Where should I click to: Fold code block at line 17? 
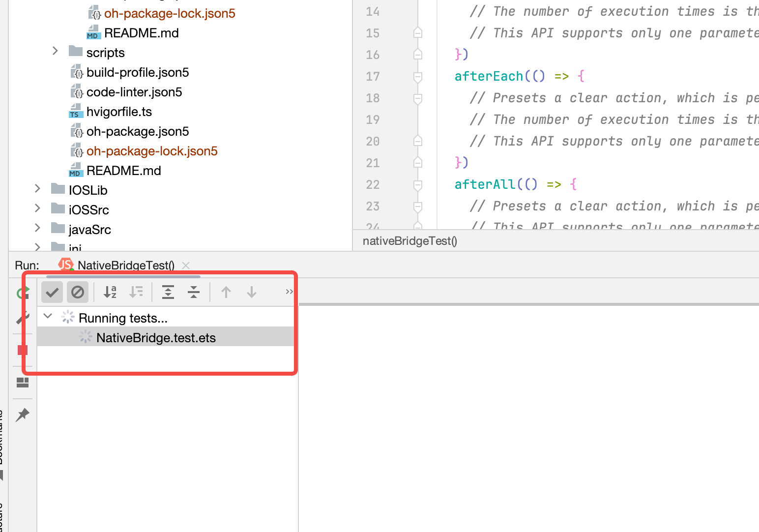418,76
